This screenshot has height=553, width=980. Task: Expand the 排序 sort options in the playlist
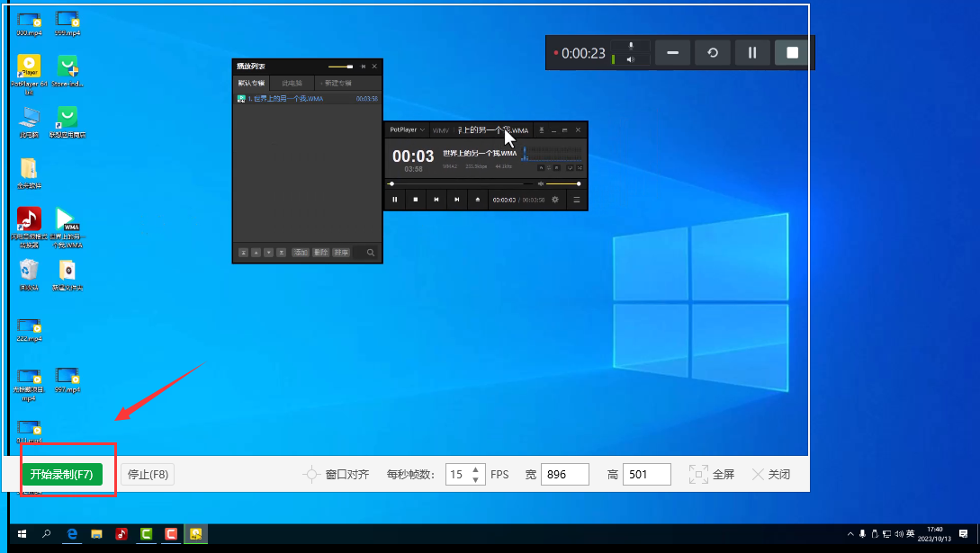pos(342,254)
